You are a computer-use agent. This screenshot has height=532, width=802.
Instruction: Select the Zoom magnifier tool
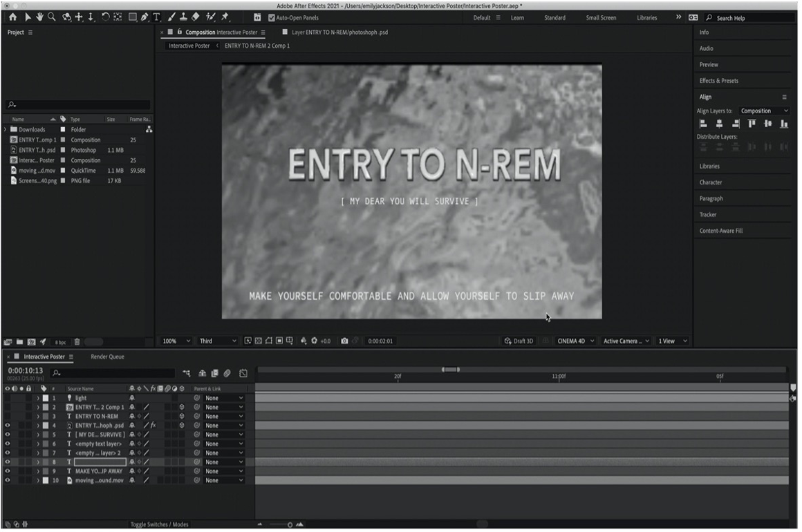(52, 17)
